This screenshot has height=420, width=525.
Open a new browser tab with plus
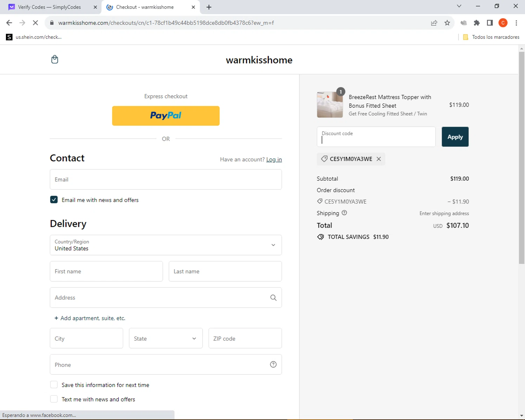coord(209,7)
